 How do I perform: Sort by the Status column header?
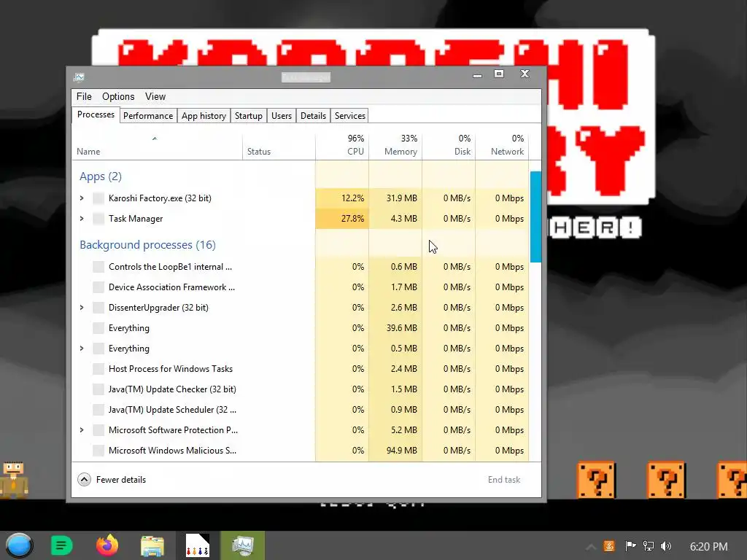tap(279, 145)
